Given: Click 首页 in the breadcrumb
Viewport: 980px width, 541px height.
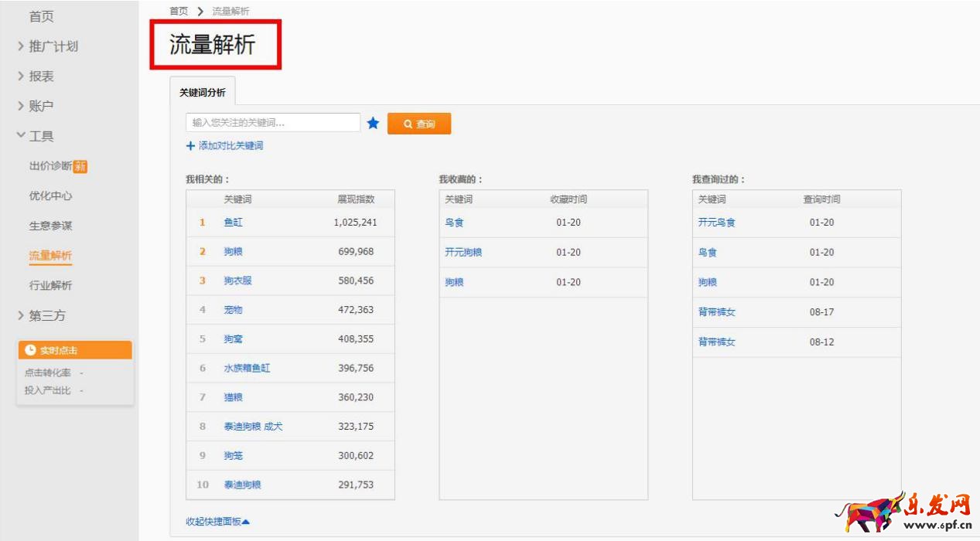Looking at the screenshot, I should pyautogui.click(x=179, y=11).
